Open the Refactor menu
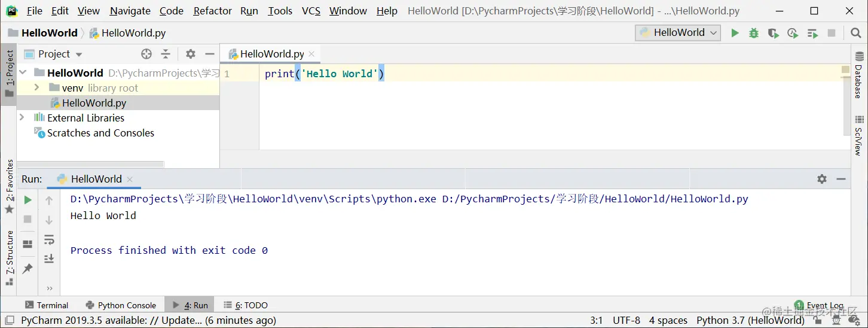 [x=213, y=11]
